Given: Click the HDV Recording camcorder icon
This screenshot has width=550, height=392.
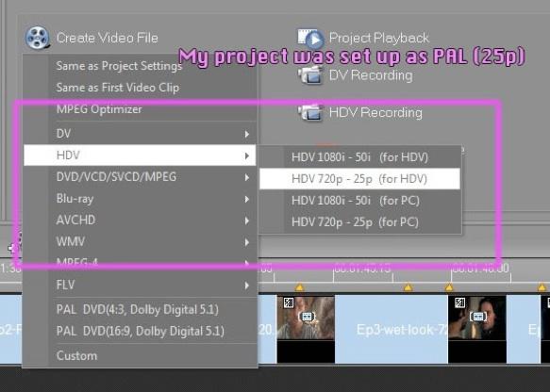Looking at the screenshot, I should [310, 112].
